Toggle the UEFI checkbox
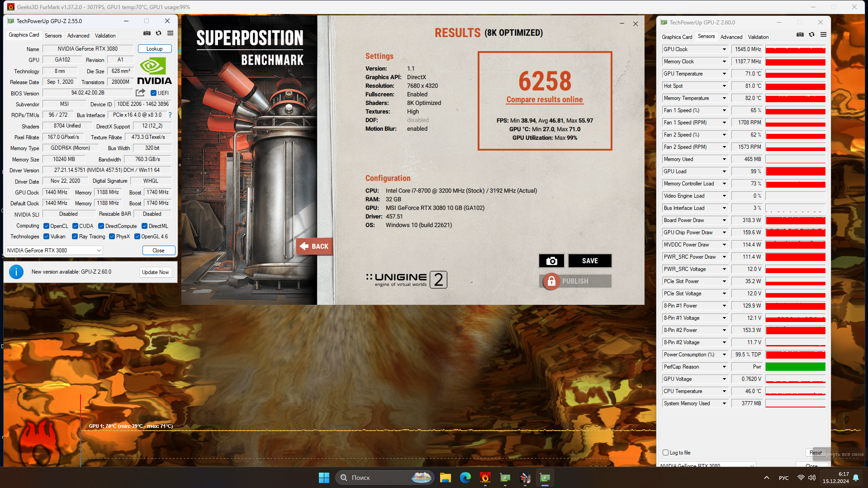This screenshot has width=868, height=488. pos(154,93)
